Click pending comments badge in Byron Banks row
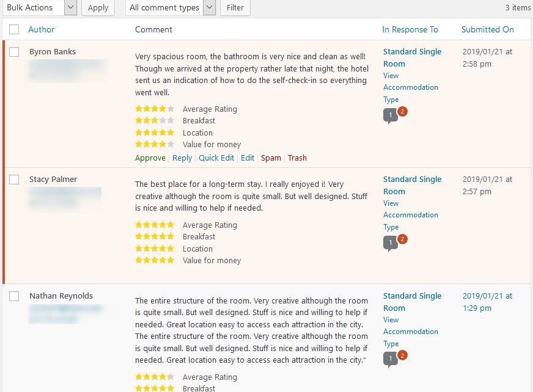This screenshot has height=392, width=533. point(402,111)
